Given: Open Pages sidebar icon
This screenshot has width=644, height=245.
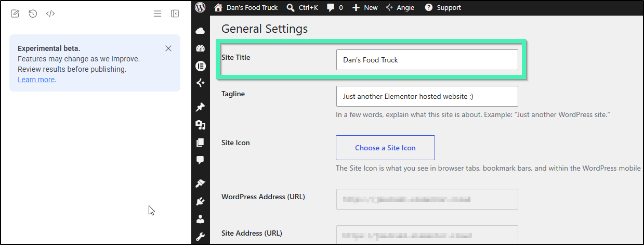Looking at the screenshot, I should (200, 143).
